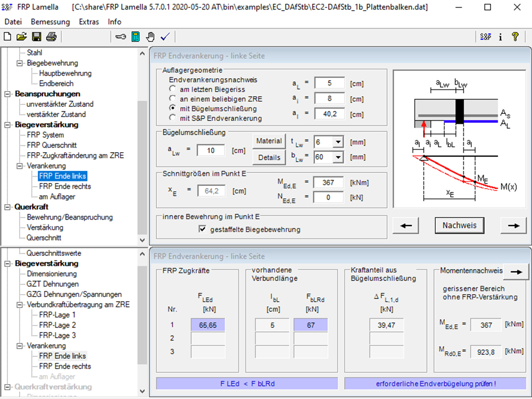Open a file with the folder icon
This screenshot has width=532, height=399.
(22, 36)
